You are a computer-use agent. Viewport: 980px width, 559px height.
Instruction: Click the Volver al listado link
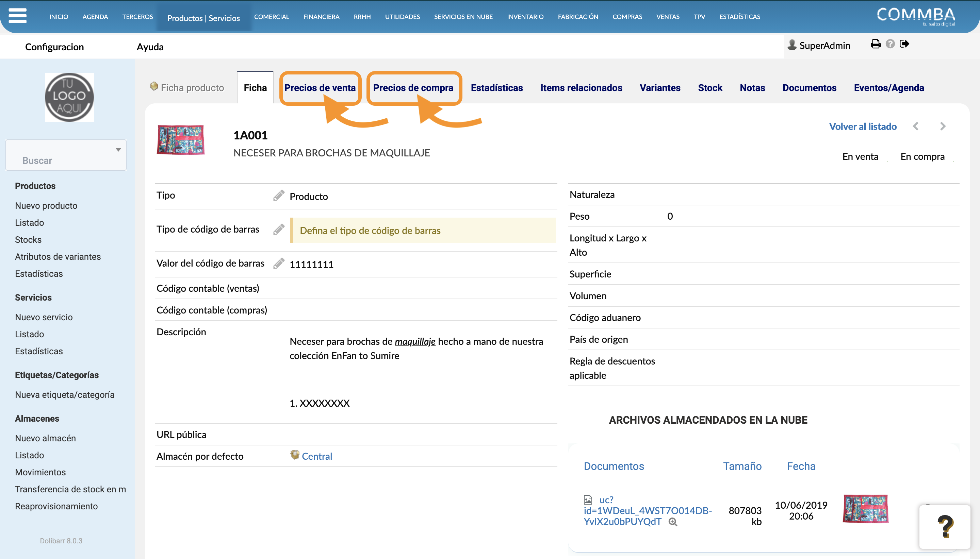pos(863,126)
